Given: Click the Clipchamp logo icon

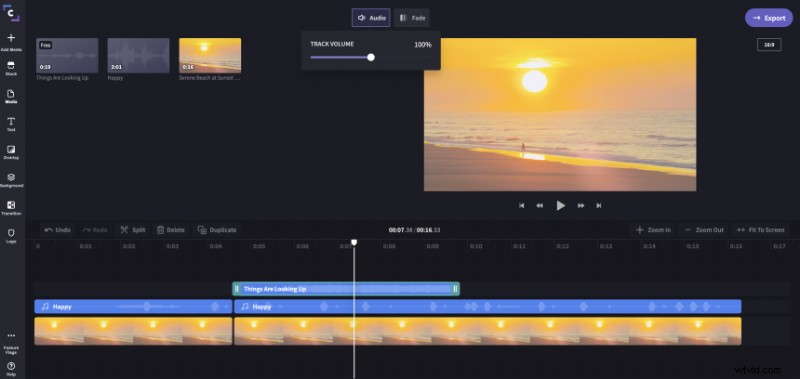Looking at the screenshot, I should 11,14.
